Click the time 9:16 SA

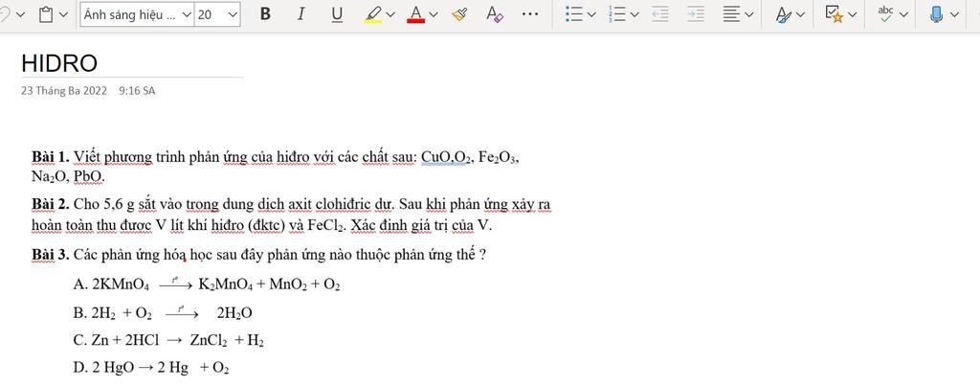[137, 91]
